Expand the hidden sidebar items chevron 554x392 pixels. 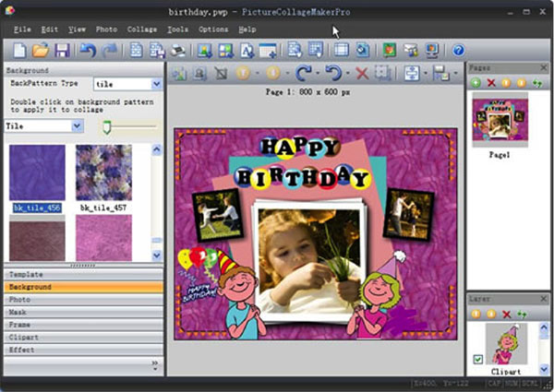pyautogui.click(x=154, y=364)
